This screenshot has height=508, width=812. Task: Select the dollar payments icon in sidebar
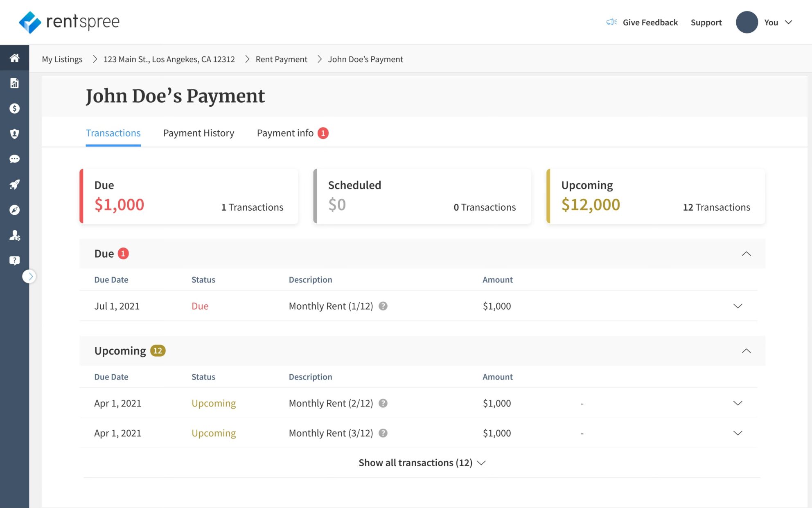click(x=15, y=108)
